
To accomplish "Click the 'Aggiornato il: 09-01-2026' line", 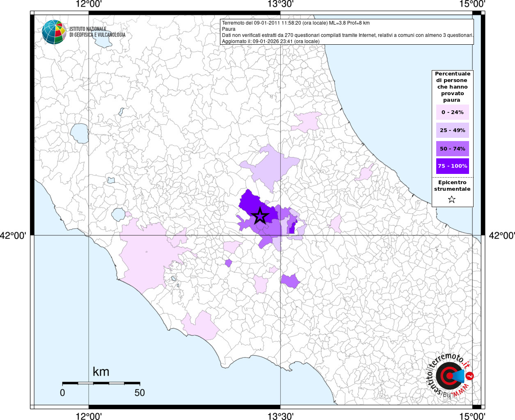I will (x=270, y=41).
